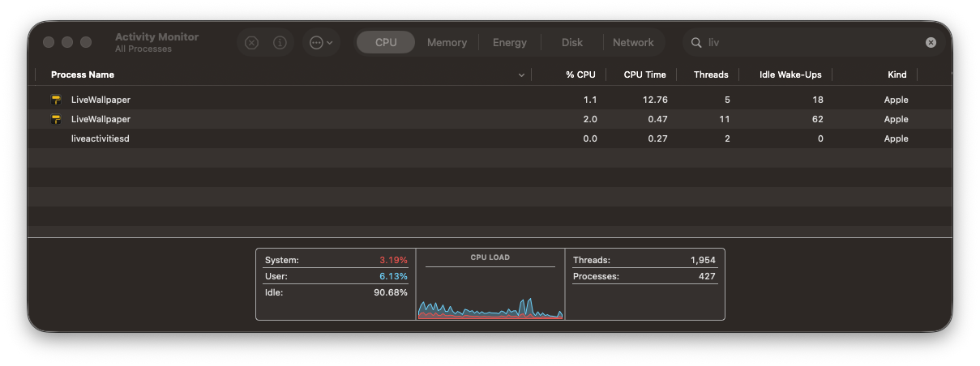The width and height of the screenshot is (980, 366).
Task: Click the Processes count 427
Action: tap(707, 276)
